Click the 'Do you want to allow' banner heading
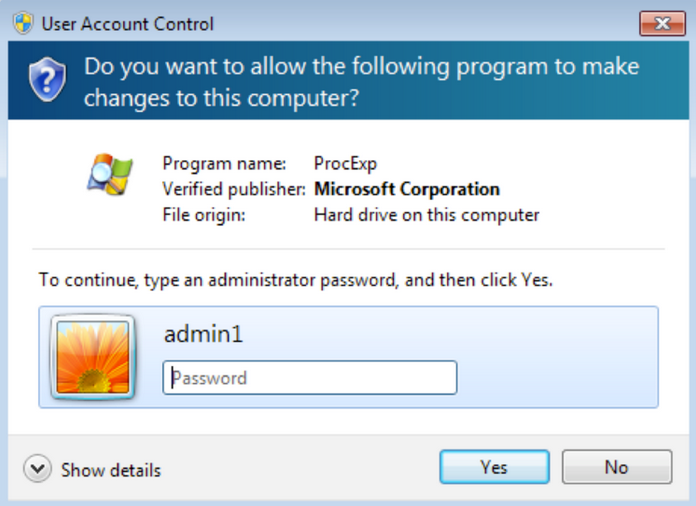Viewport: 696px width, 506px height. pos(361,82)
